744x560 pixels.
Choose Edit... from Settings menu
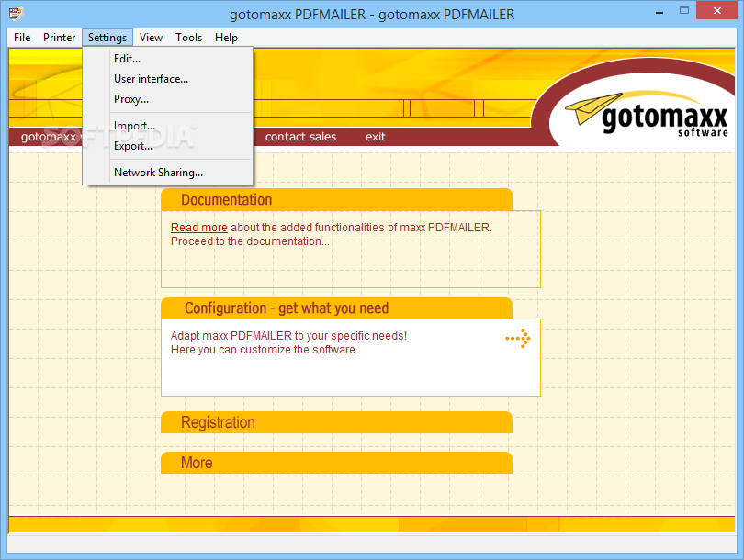(x=167, y=59)
